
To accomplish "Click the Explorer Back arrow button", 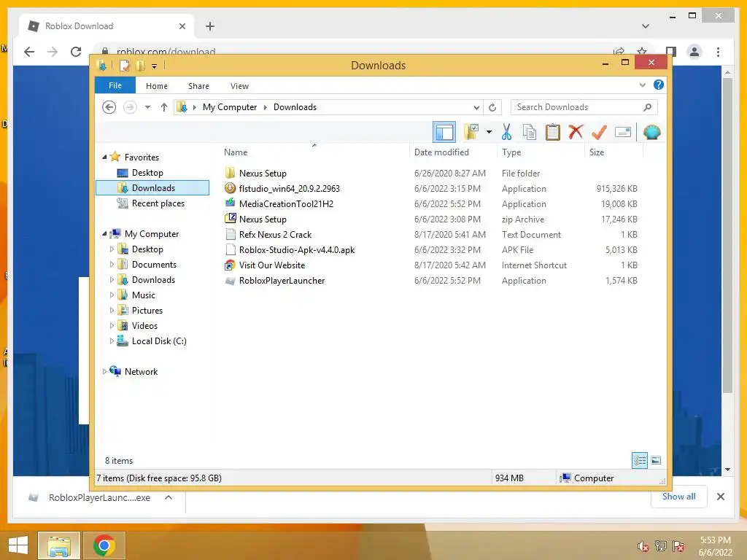I will (x=109, y=107).
